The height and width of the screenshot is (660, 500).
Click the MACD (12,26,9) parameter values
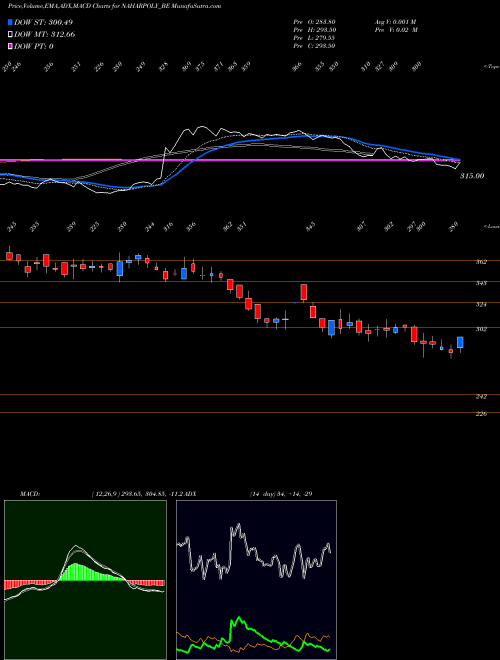(137, 493)
